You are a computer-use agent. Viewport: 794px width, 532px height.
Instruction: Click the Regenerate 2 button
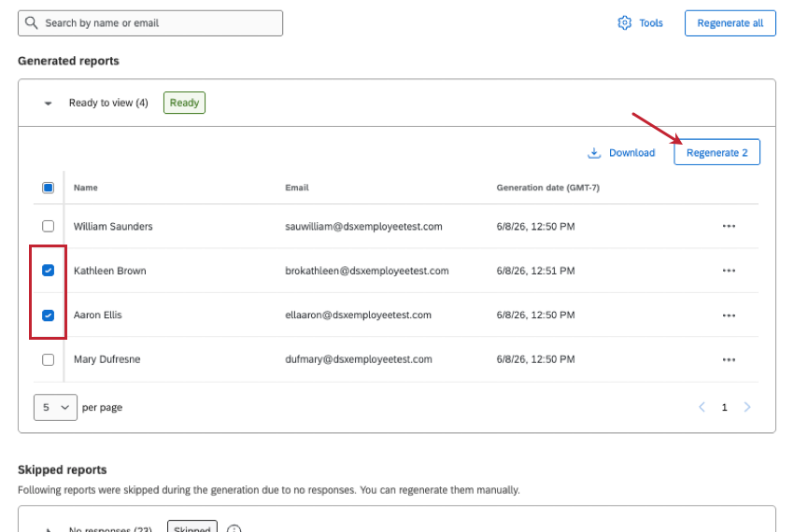tap(716, 152)
